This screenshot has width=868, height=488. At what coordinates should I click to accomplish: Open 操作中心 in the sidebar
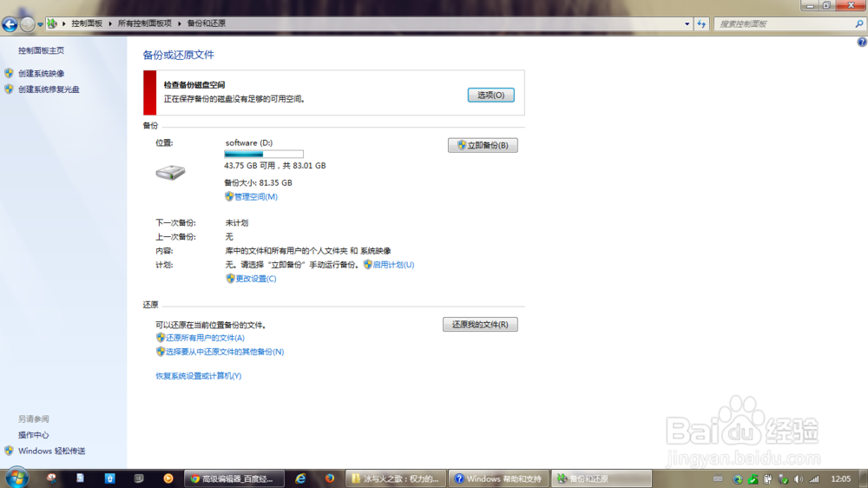[x=33, y=435]
